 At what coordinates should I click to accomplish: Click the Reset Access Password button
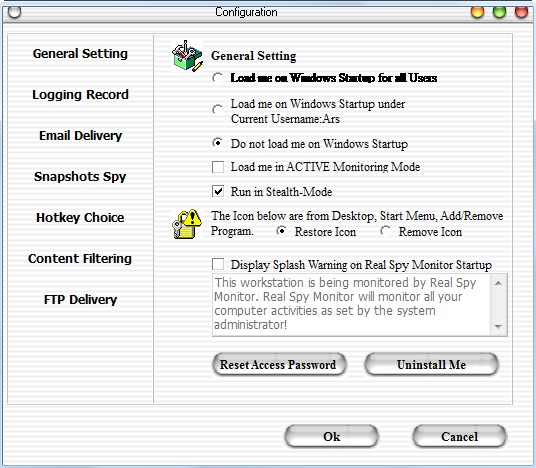(279, 364)
